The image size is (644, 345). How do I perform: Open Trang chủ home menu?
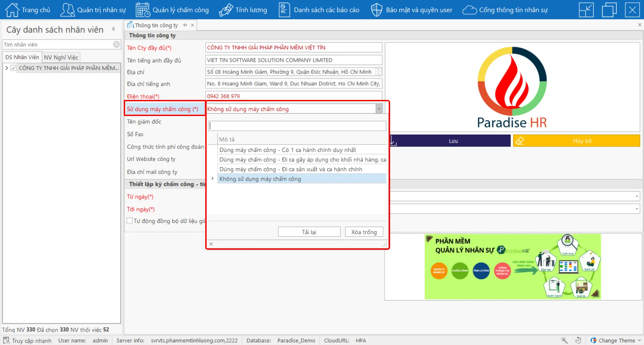tap(28, 10)
